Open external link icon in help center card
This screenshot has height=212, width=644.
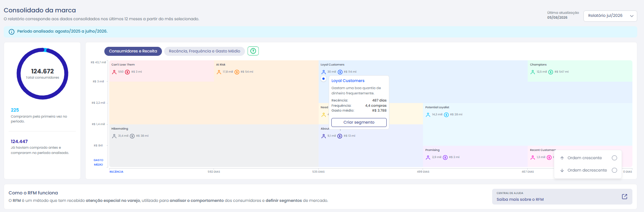625,197
